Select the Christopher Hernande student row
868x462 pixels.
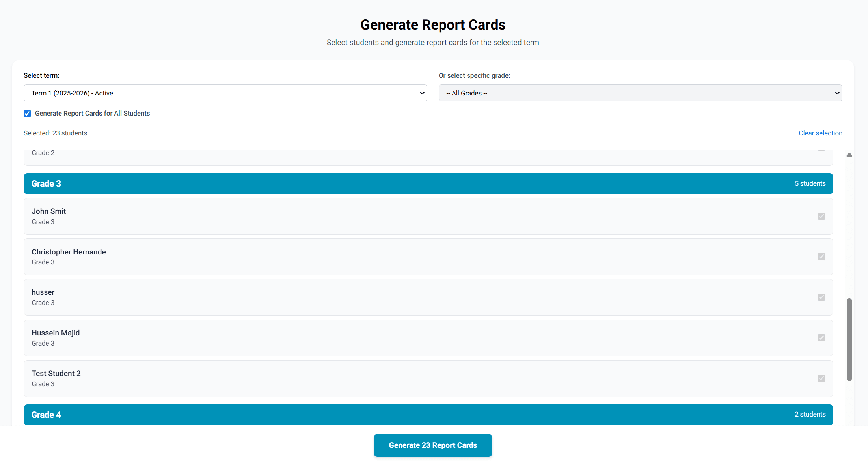(428, 257)
